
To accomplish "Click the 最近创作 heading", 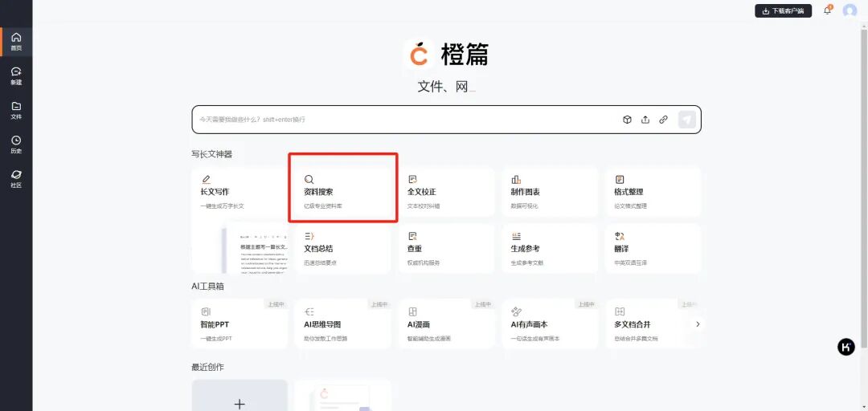I will [x=207, y=367].
